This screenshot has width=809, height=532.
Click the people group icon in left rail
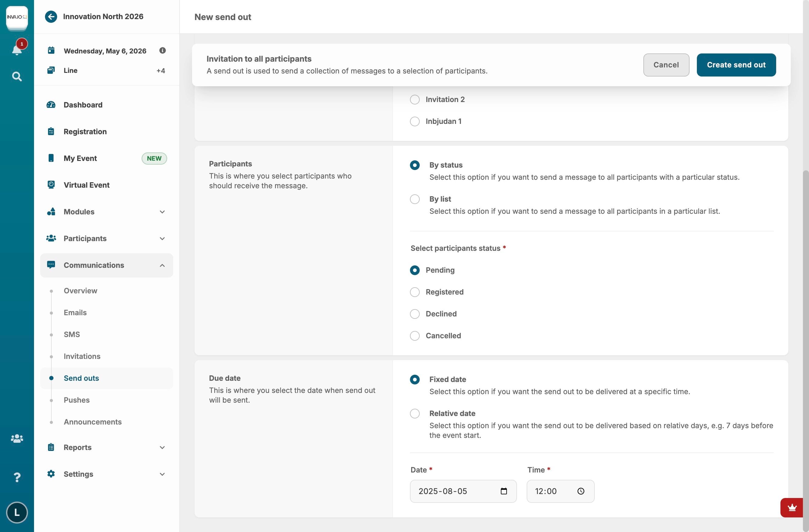[17, 438]
